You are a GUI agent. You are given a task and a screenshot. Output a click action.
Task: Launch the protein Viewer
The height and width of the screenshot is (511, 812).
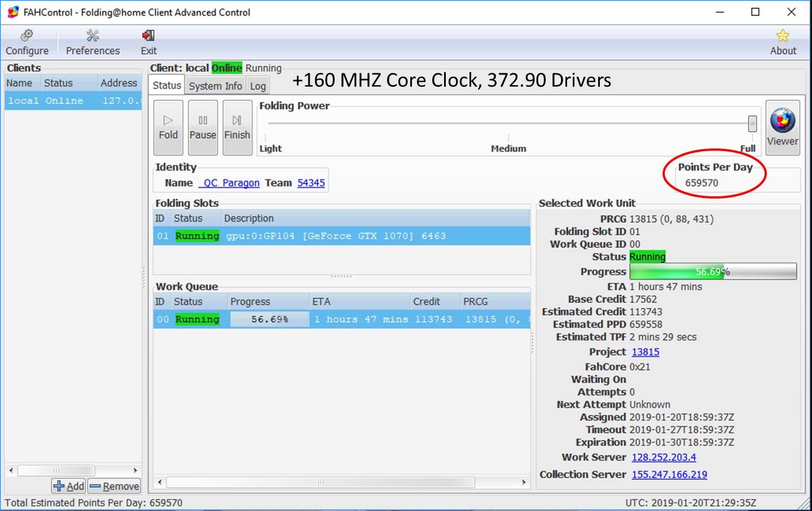[x=782, y=127]
